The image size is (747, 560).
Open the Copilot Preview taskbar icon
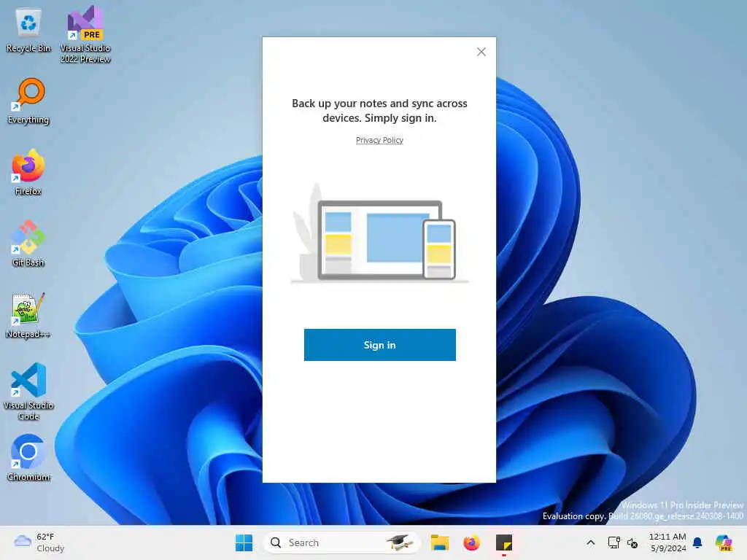(723, 542)
